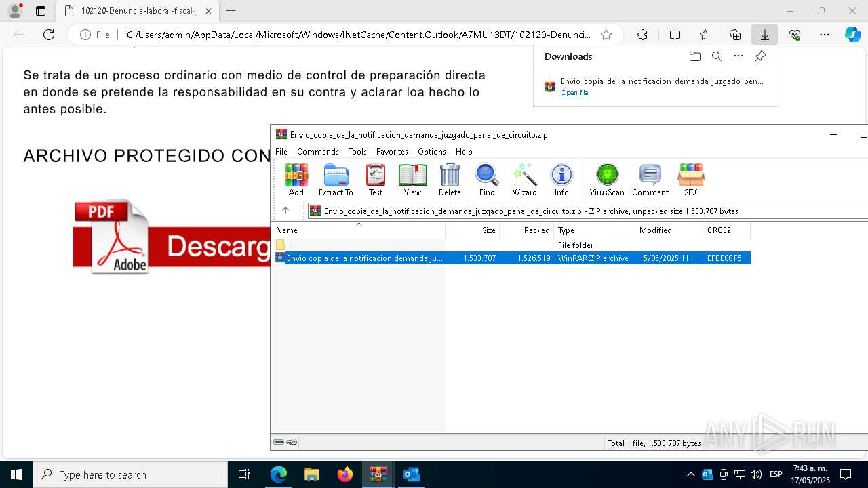Open File Explorer from taskbar
The image size is (868, 488).
pyautogui.click(x=312, y=474)
